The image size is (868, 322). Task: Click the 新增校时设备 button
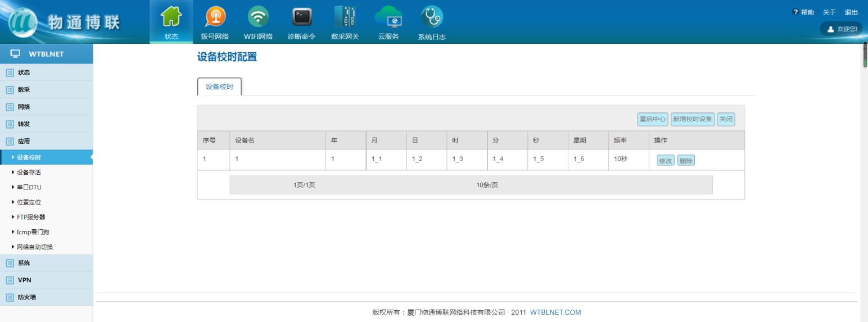[x=693, y=119]
